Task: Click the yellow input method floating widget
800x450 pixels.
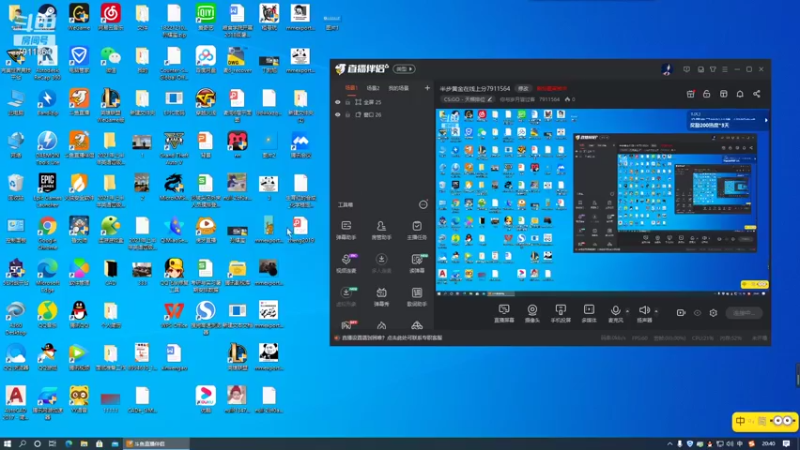Action: (x=765, y=421)
